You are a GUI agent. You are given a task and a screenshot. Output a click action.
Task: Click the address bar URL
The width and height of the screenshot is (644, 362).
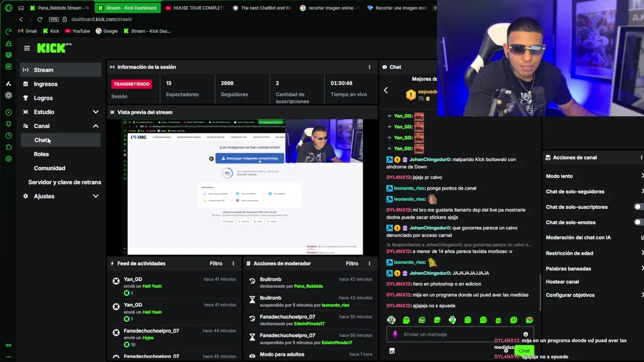(102, 19)
